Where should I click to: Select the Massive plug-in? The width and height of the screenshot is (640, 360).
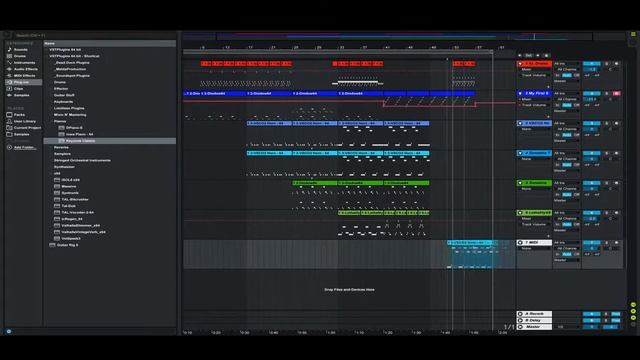coord(69,187)
